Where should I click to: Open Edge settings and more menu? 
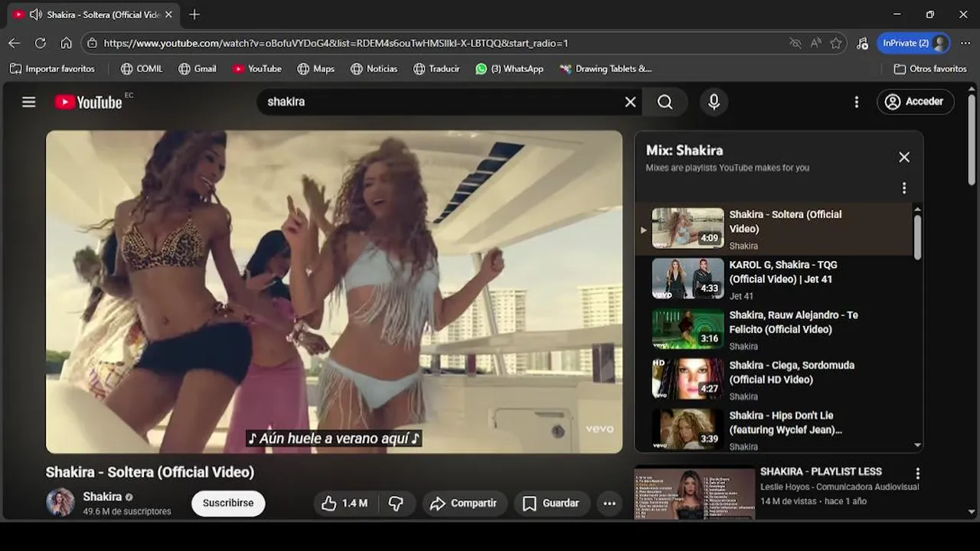pos(965,44)
